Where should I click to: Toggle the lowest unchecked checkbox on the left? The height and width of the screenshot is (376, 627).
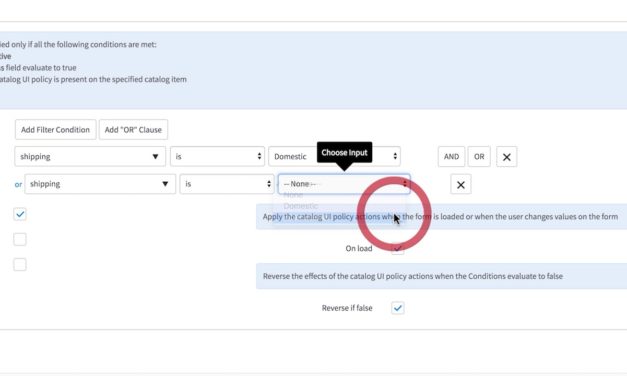(20, 264)
